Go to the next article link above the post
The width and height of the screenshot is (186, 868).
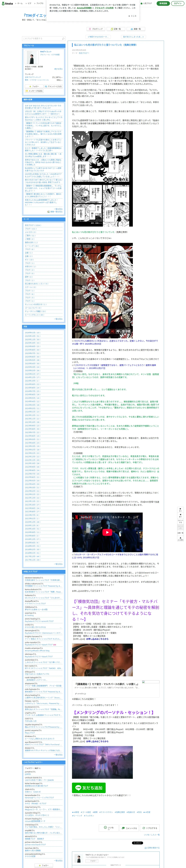133,37
